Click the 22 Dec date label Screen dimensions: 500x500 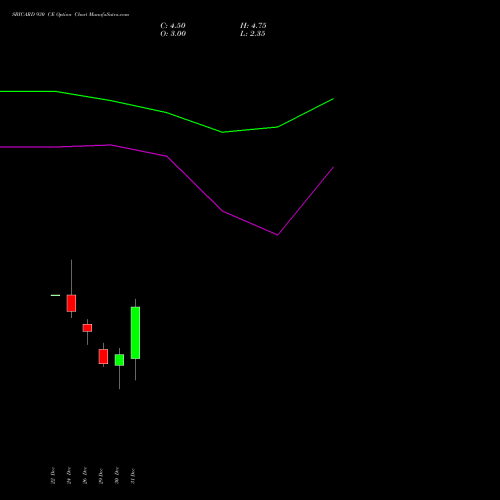click(53, 476)
